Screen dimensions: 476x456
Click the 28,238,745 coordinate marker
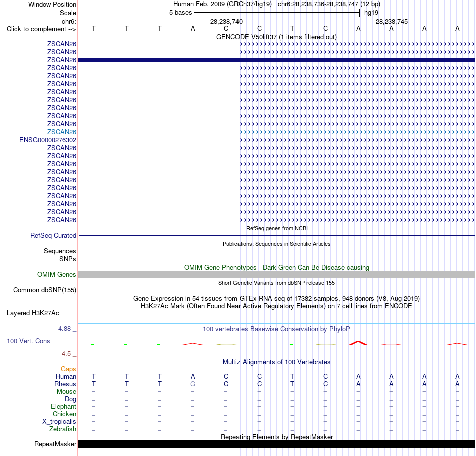(392, 21)
